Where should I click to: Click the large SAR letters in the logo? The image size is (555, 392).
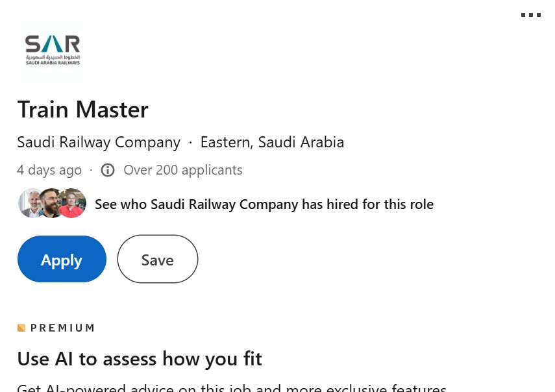coord(53,44)
